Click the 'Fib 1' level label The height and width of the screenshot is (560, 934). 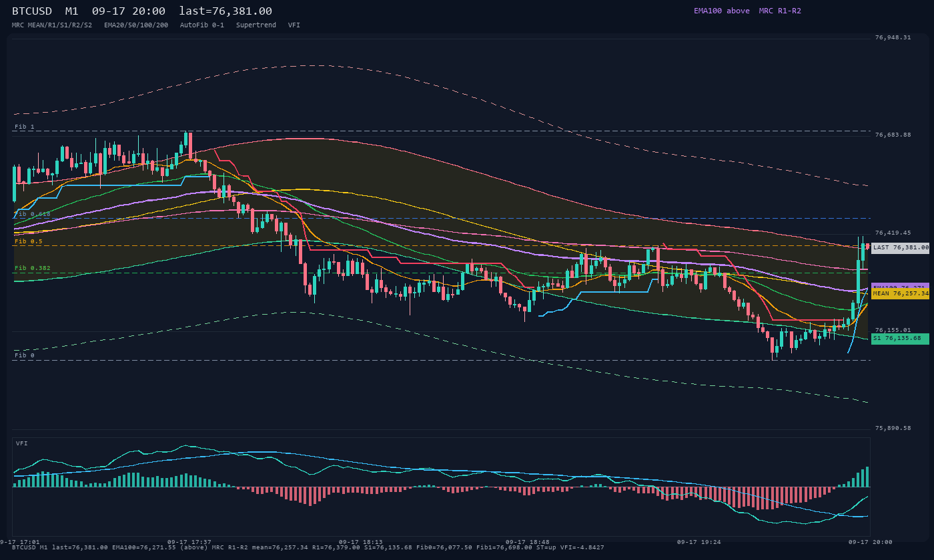[25, 127]
